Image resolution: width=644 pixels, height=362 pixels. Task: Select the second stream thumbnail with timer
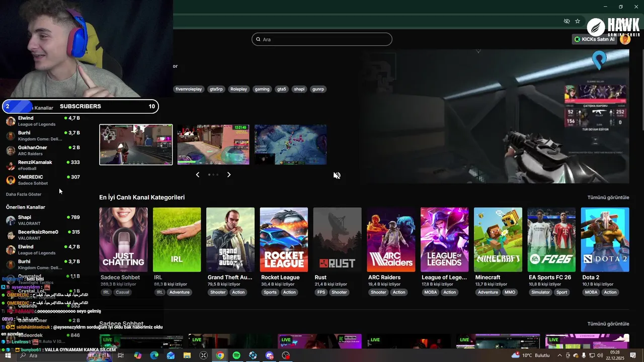click(x=213, y=145)
